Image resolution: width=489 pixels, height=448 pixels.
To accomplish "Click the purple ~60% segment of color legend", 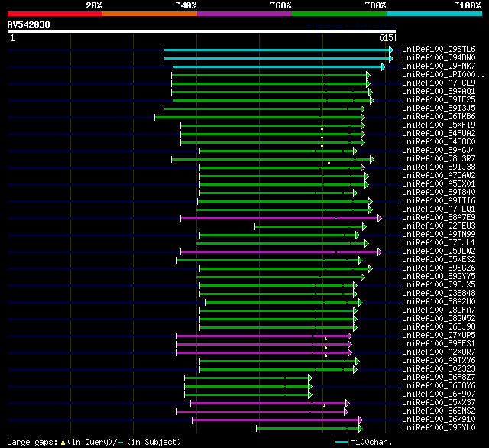I will 244,14.
